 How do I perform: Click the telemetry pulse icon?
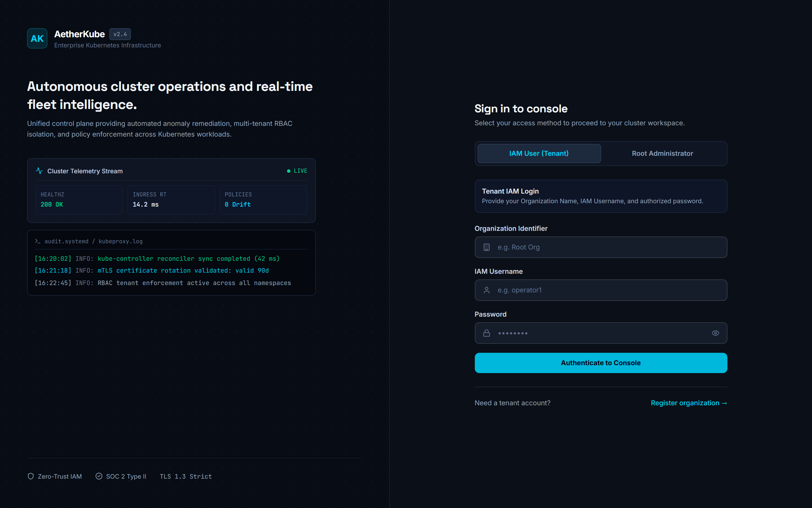[x=39, y=171]
